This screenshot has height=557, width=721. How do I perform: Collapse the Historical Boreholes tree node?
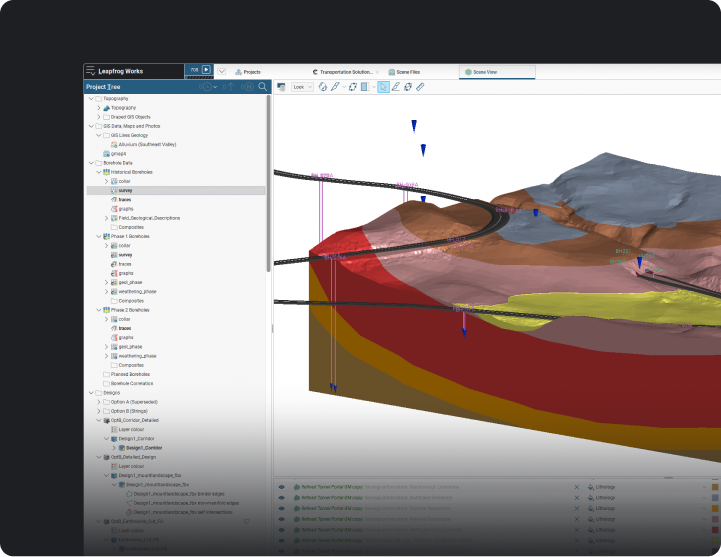98,172
